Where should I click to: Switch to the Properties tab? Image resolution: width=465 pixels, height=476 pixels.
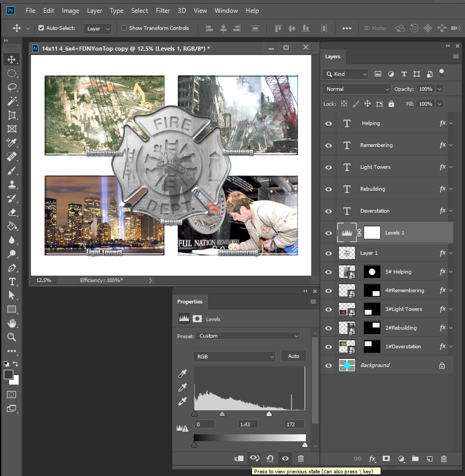point(190,301)
